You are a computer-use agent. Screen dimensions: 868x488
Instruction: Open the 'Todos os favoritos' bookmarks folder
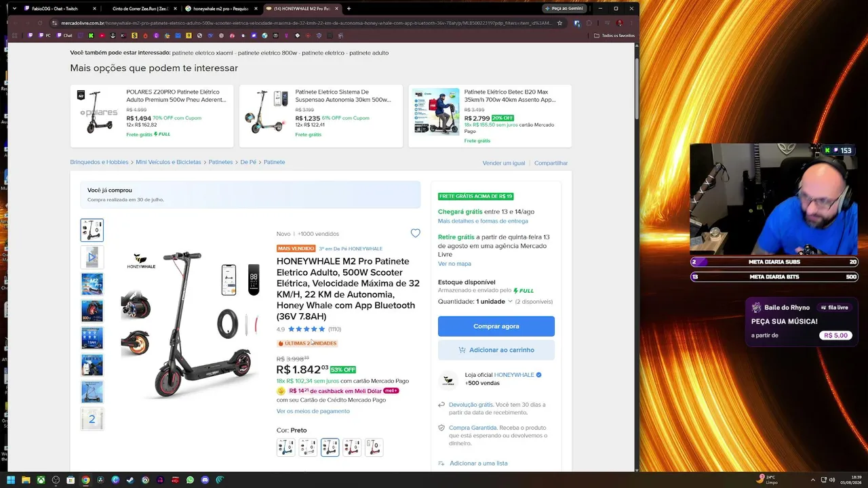[x=614, y=35]
